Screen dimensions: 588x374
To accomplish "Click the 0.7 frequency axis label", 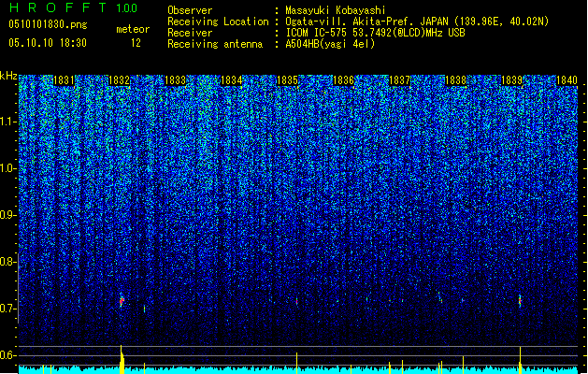I will (x=8, y=309).
